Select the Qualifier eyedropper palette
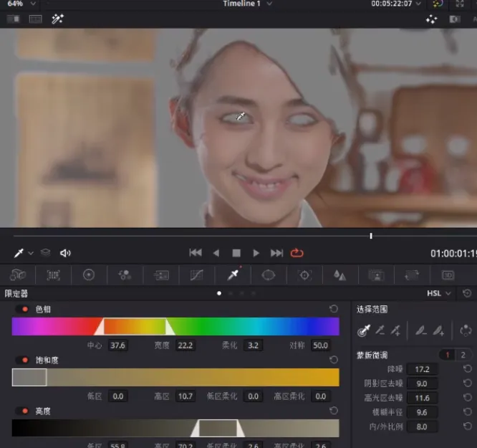 (x=233, y=275)
